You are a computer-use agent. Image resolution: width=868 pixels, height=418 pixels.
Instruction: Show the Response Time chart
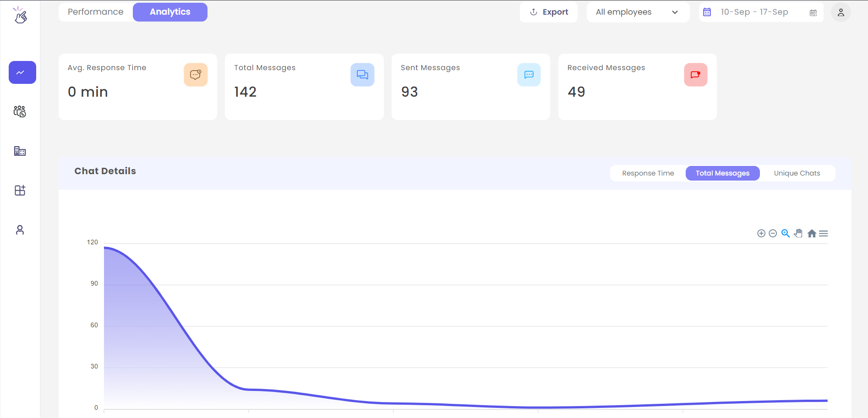648,173
